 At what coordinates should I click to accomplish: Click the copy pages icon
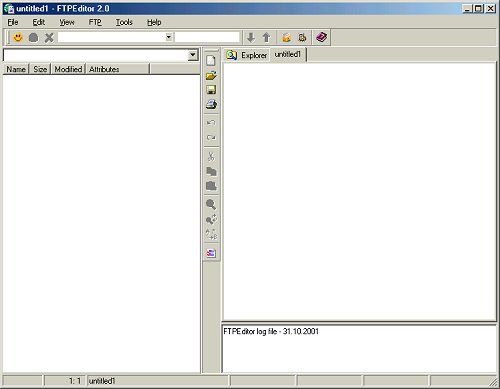coord(211,171)
